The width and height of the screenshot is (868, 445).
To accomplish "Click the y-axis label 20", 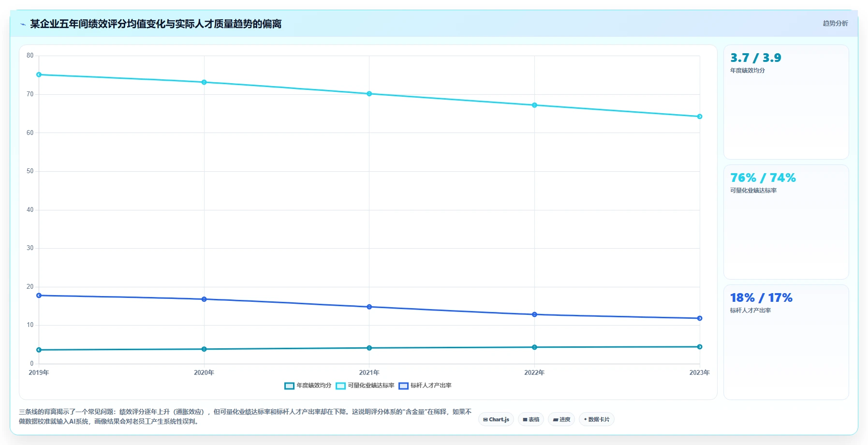I will (30, 287).
